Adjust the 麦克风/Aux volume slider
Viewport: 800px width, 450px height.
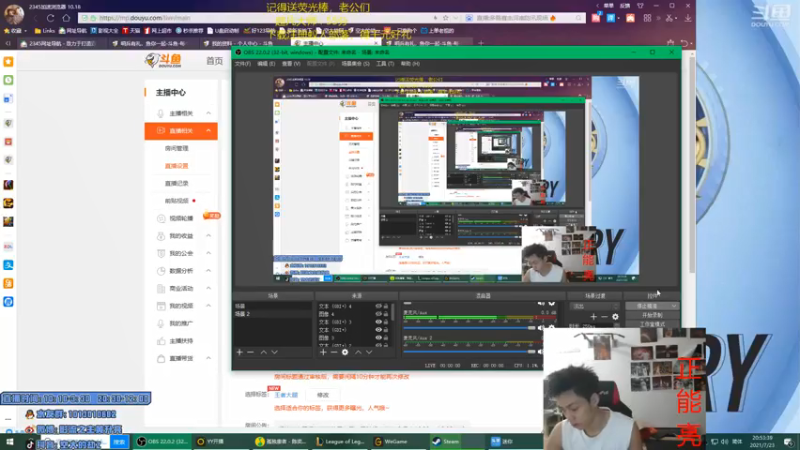(x=469, y=328)
